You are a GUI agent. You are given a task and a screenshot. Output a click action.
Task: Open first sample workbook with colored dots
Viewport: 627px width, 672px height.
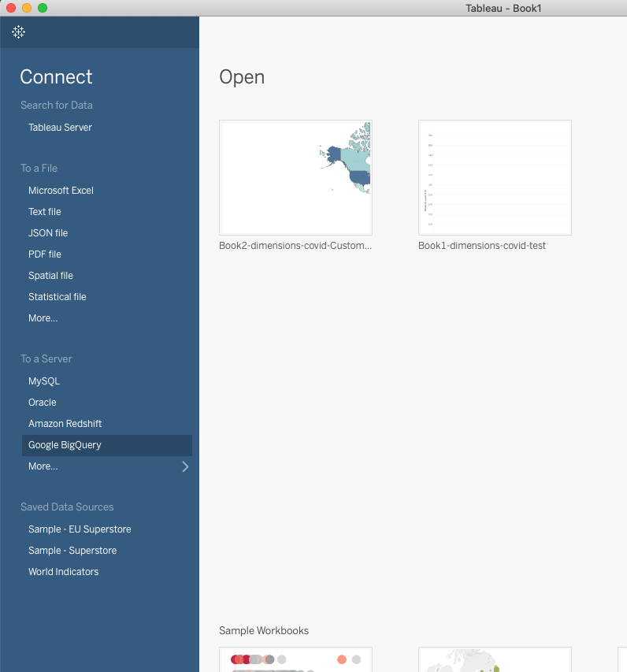(x=295, y=659)
